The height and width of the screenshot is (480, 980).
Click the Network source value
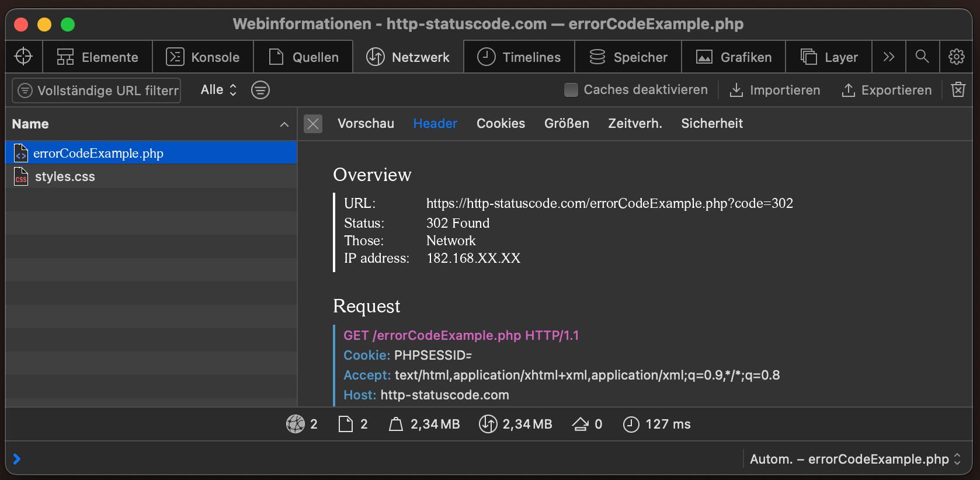click(451, 241)
